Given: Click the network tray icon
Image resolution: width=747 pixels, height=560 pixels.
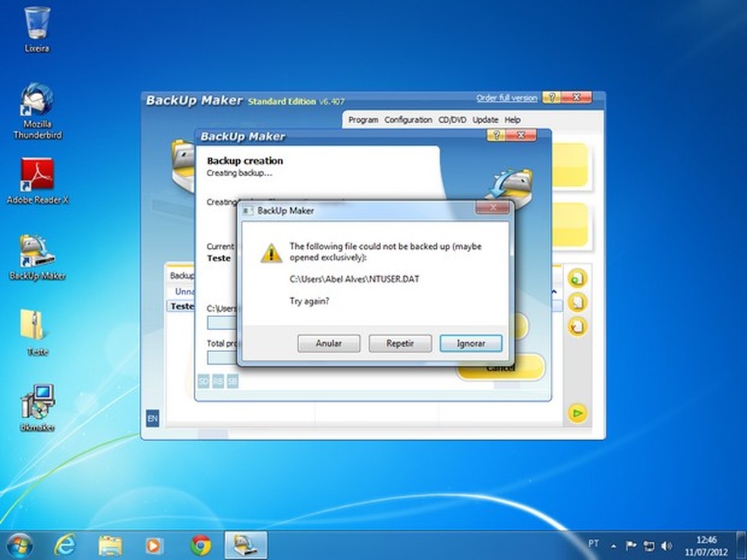Looking at the screenshot, I should click(649, 546).
